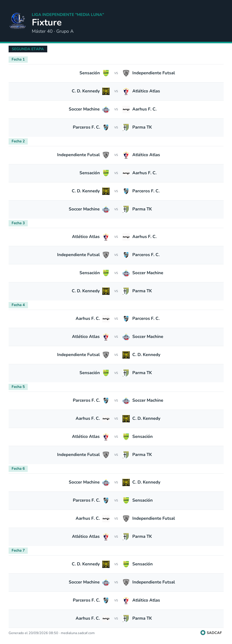Click Sensación crest in Fecha 1

point(106,73)
